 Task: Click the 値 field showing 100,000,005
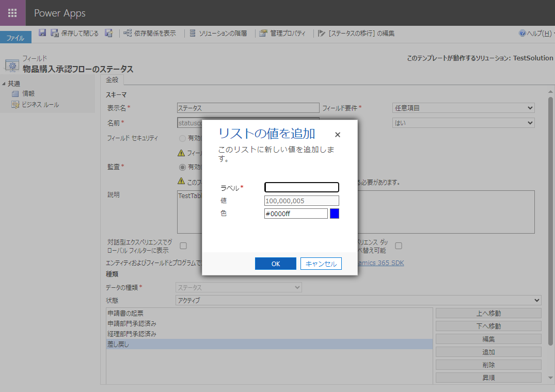[302, 201]
